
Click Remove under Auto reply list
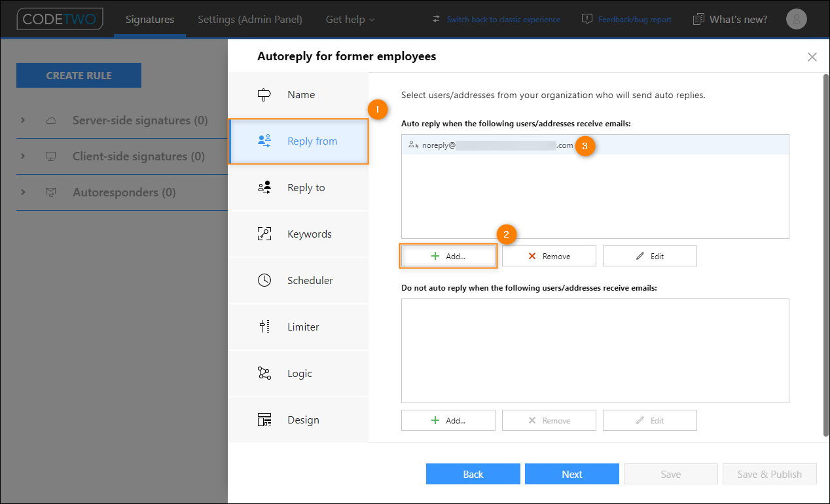coord(549,256)
